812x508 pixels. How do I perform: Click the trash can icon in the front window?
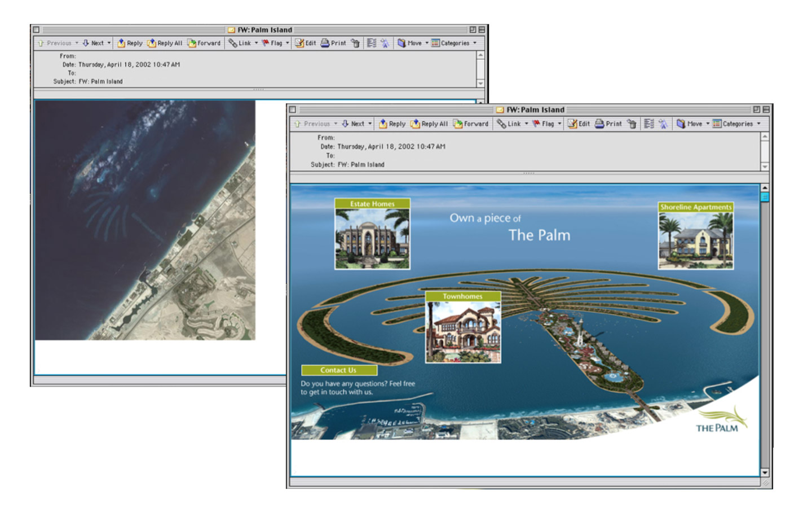tap(632, 124)
